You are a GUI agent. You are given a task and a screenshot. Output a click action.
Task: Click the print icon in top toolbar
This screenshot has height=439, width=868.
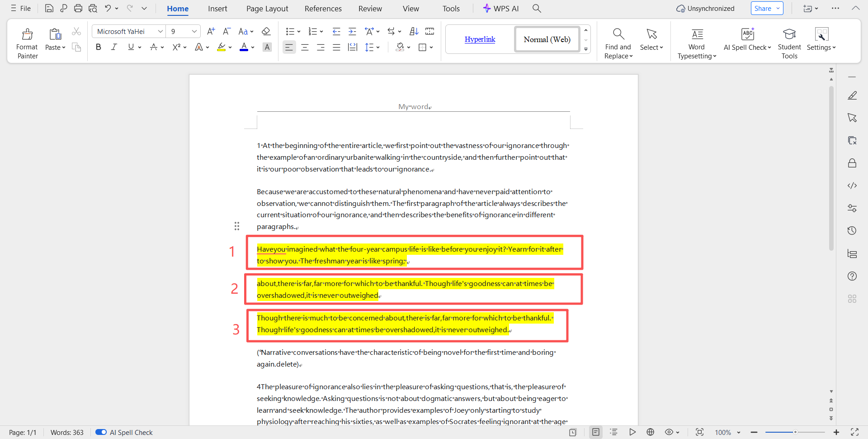tap(78, 8)
